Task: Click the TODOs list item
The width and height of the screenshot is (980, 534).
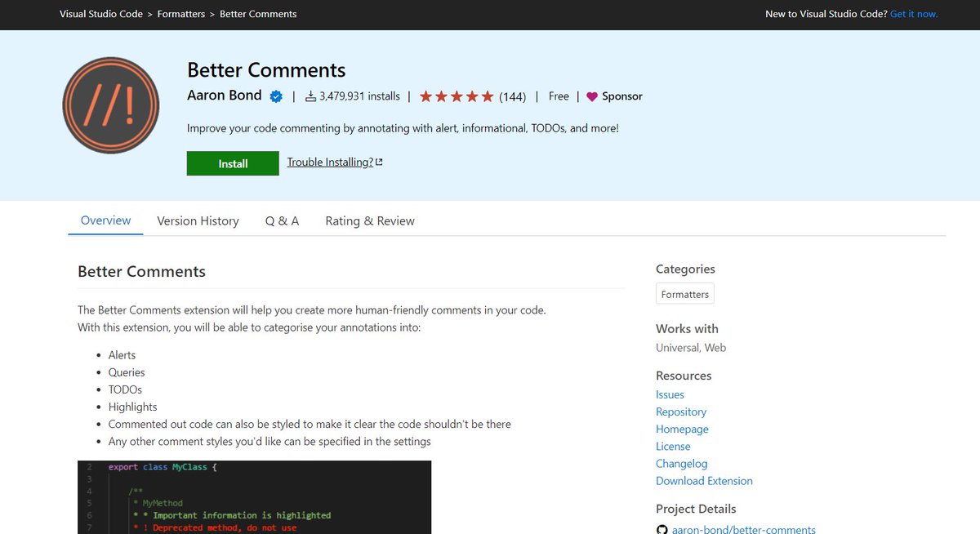Action: point(125,389)
